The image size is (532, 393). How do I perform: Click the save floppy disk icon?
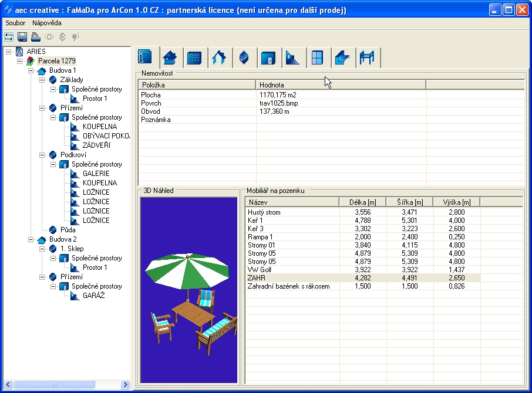point(22,36)
